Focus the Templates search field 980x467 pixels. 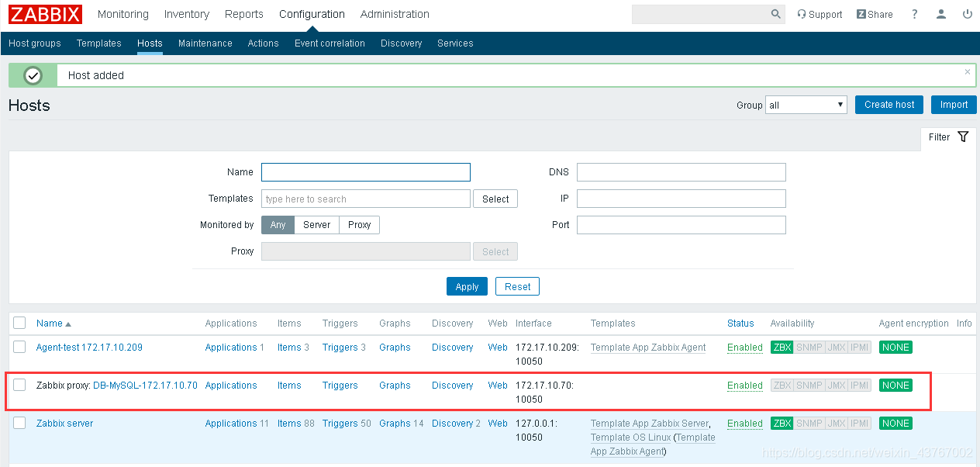(366, 199)
